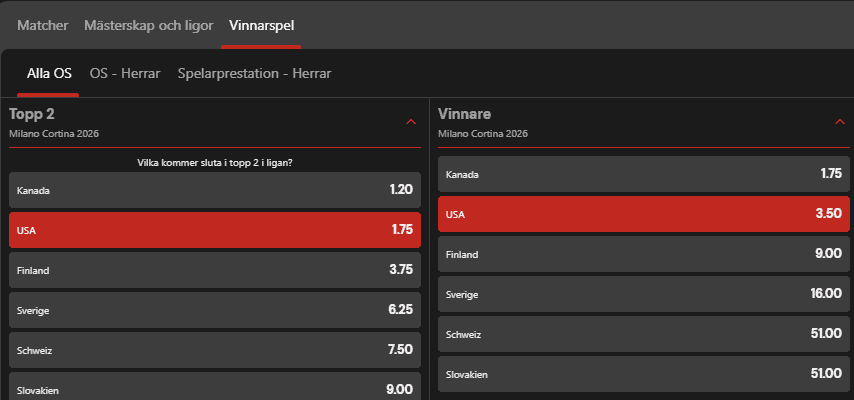Choose Sverige at 6.25 in Topp 2

[214, 310]
